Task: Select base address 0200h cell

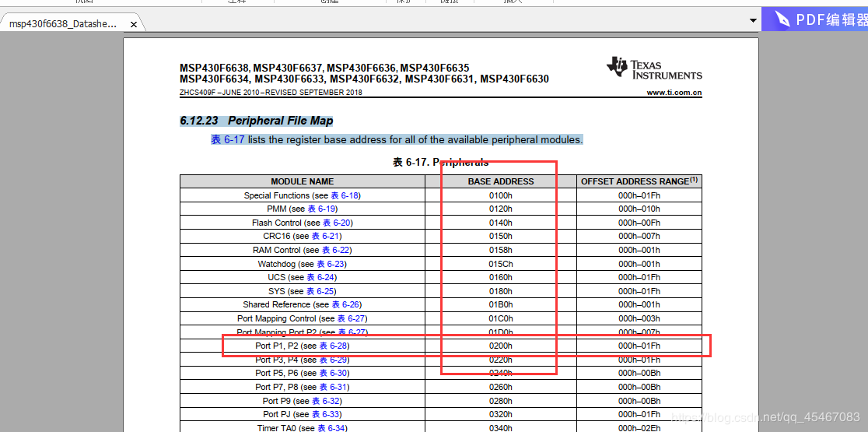Action: [501, 346]
